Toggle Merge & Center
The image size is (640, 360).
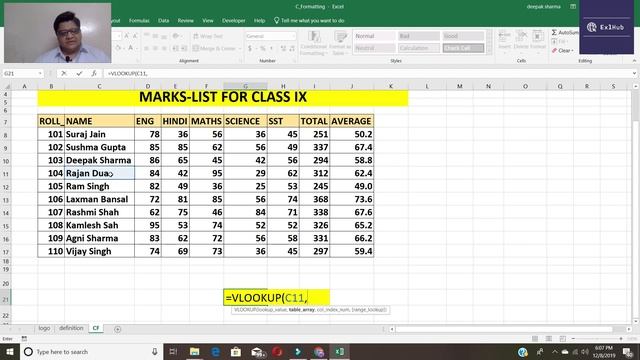pos(214,49)
